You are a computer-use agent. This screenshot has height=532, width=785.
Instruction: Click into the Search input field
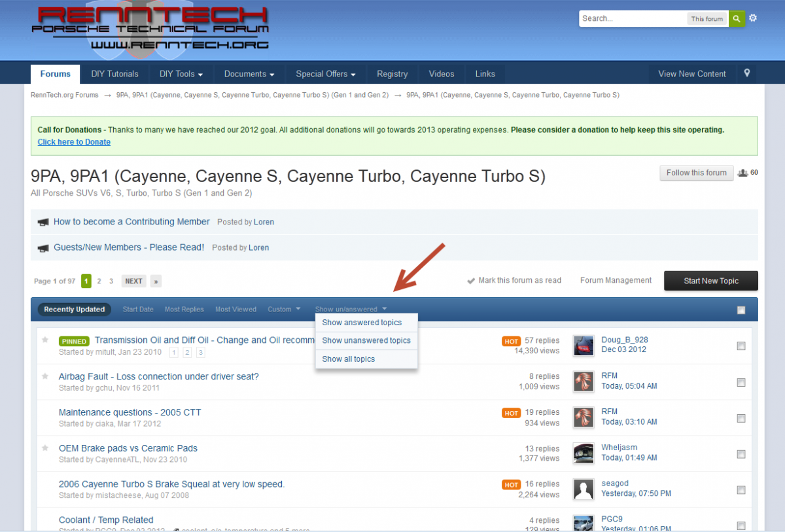[x=633, y=19]
